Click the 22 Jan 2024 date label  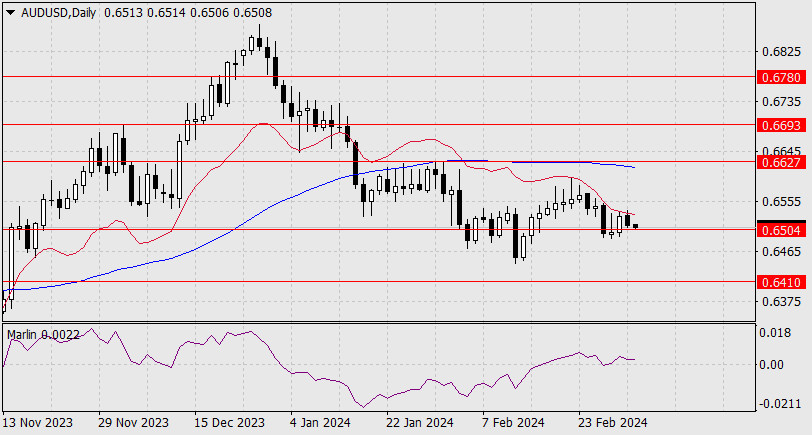click(420, 423)
